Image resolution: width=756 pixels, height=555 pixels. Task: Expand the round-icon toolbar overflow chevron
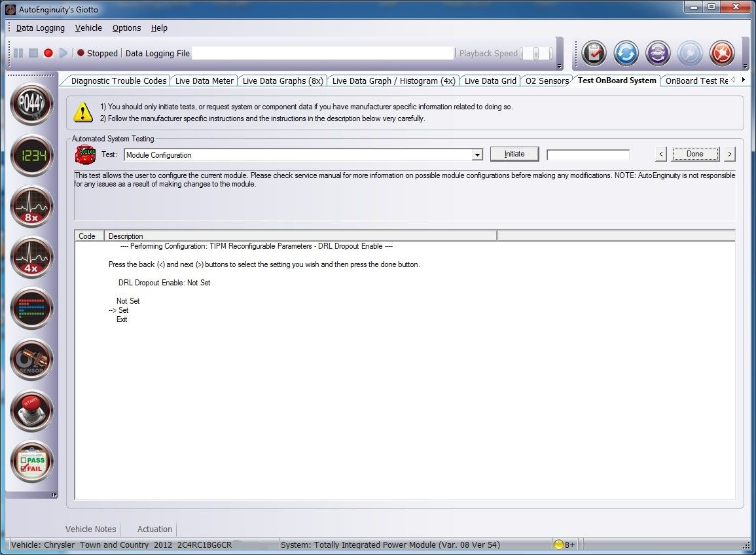pyautogui.click(x=746, y=67)
